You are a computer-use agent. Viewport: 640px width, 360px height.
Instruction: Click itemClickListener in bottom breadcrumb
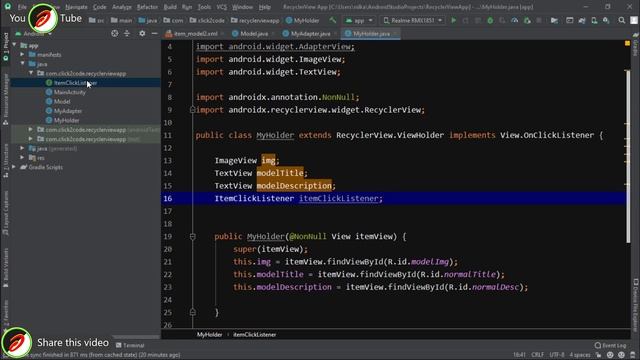point(254,334)
